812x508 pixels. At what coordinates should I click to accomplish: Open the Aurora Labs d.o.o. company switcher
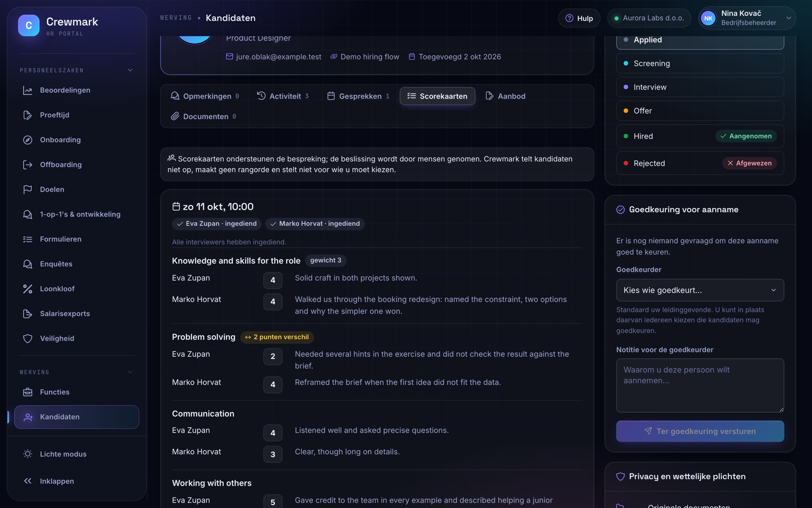[649, 18]
